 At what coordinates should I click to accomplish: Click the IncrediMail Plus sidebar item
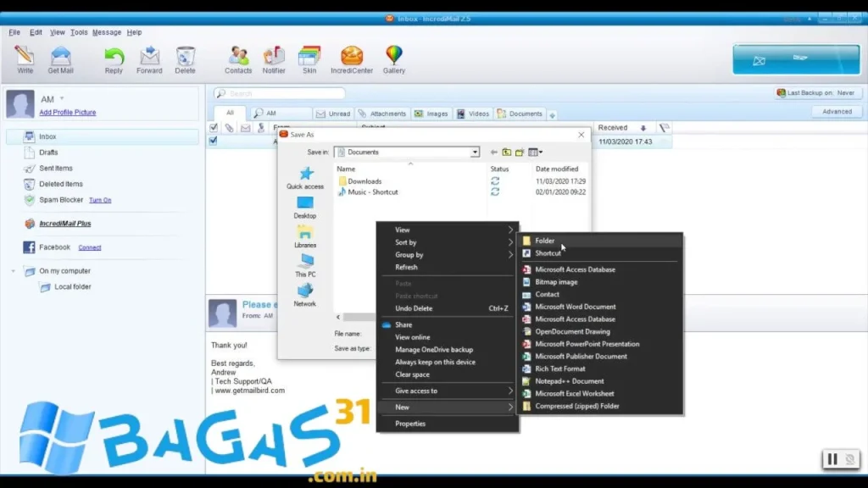coord(64,224)
